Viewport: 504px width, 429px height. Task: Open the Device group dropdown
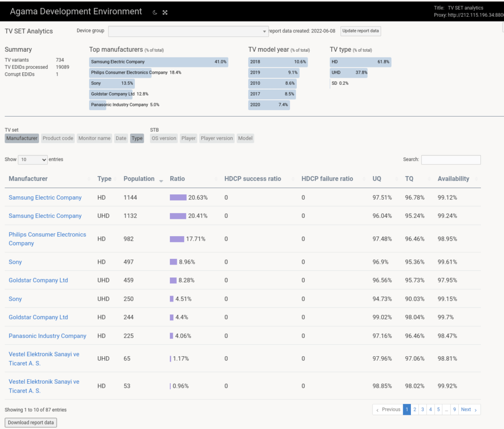188,31
